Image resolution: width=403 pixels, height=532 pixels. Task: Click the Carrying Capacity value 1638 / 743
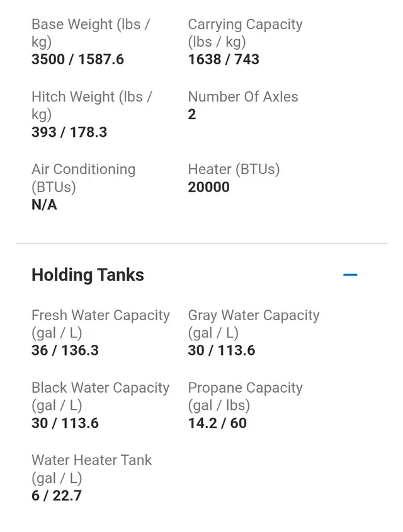click(224, 59)
